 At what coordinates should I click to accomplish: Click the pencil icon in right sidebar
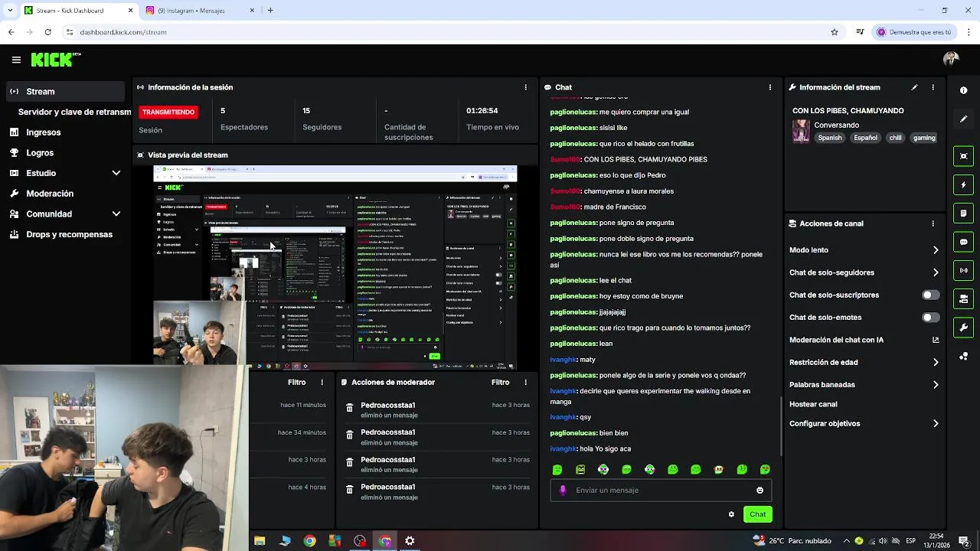click(x=963, y=119)
